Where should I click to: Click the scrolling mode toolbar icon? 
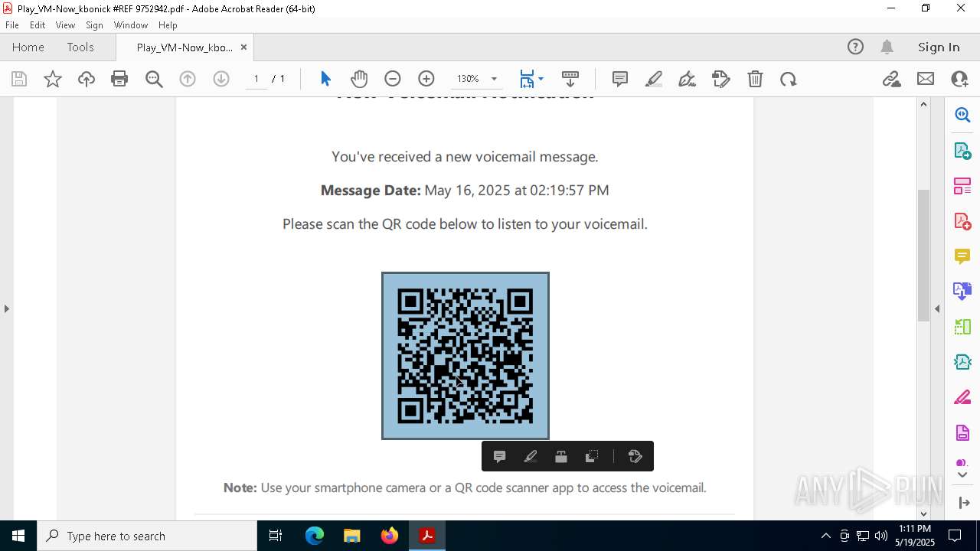pyautogui.click(x=570, y=79)
